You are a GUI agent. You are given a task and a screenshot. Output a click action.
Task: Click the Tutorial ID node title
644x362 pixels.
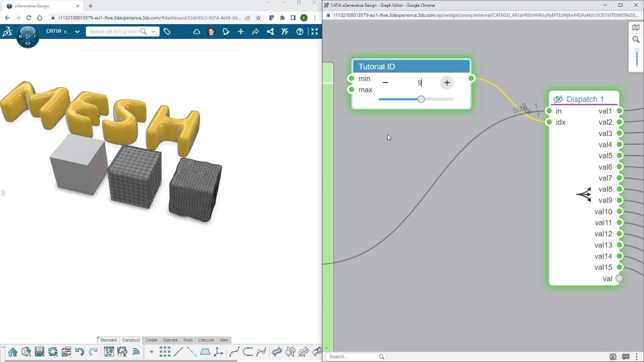click(376, 66)
